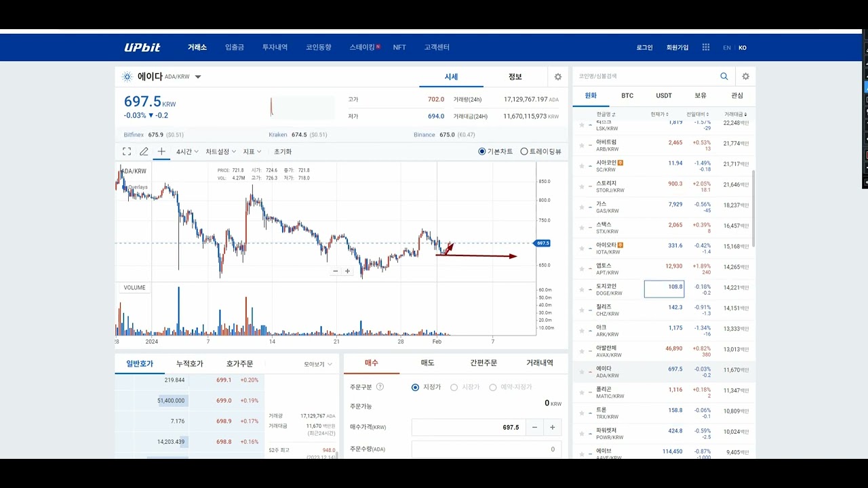Open NFT link in header
The height and width of the screenshot is (488, 868).
(x=399, y=47)
